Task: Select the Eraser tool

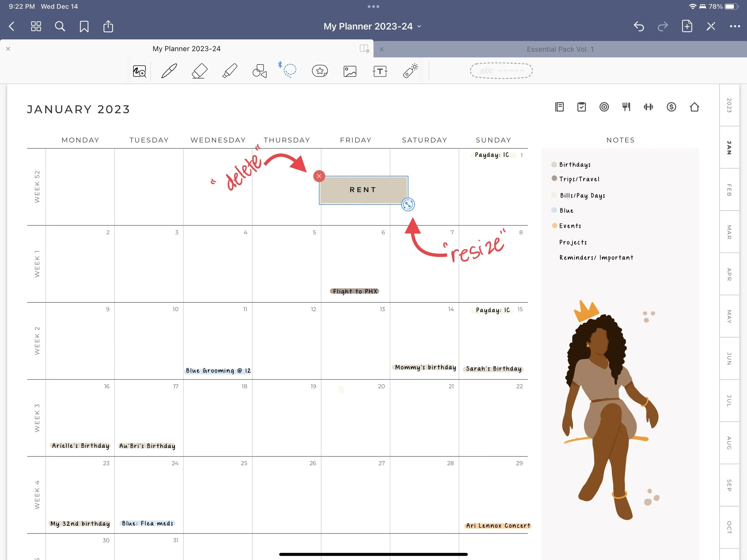Action: [199, 71]
